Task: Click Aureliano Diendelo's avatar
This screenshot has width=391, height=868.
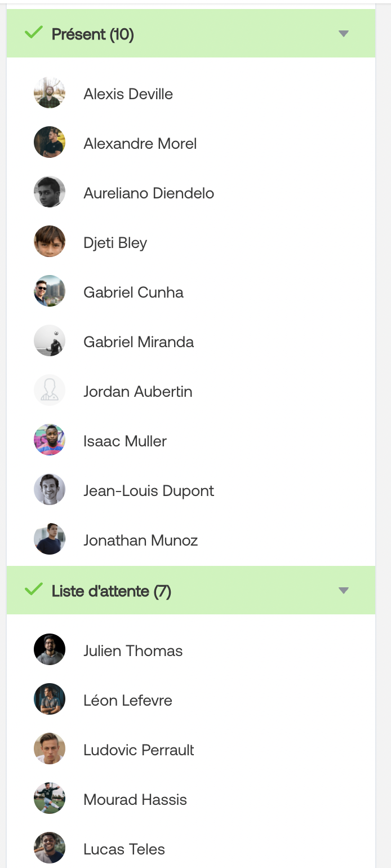Action: pyautogui.click(x=50, y=192)
